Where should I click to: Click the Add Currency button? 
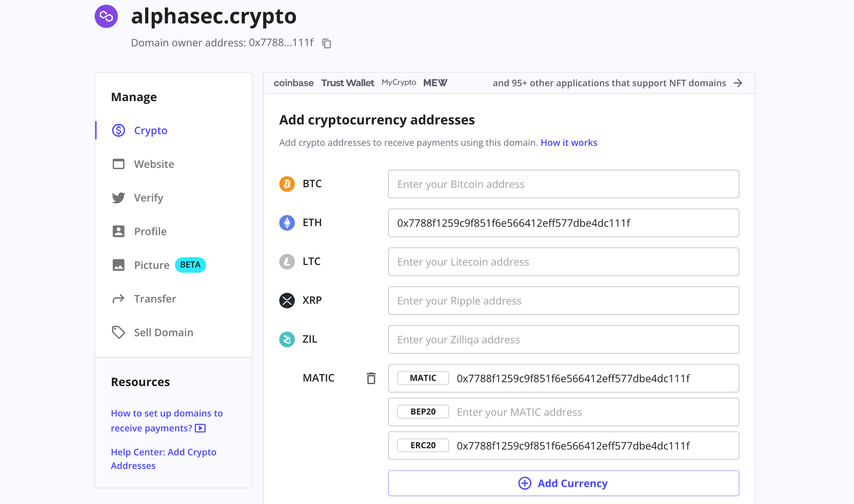tap(563, 483)
